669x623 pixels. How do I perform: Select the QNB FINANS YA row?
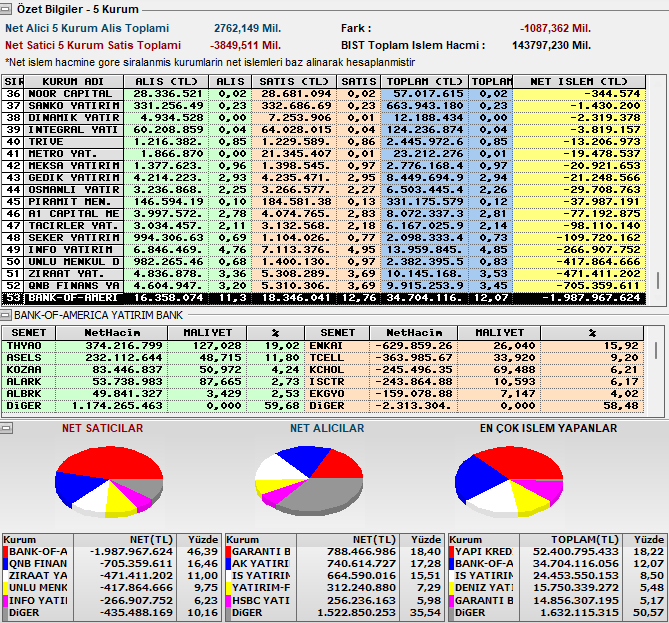tap(323, 285)
